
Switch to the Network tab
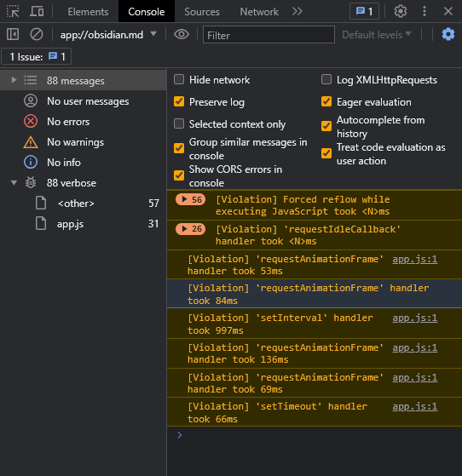pos(259,12)
